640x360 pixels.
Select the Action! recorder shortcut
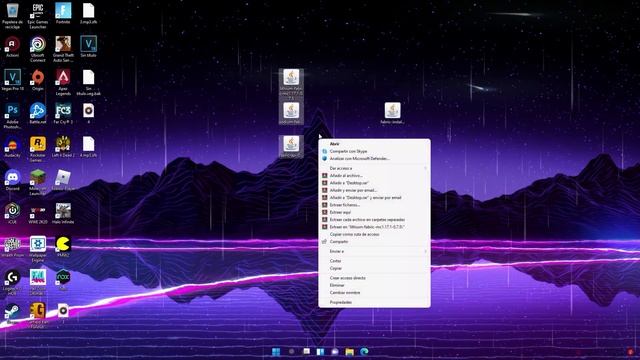[12, 47]
